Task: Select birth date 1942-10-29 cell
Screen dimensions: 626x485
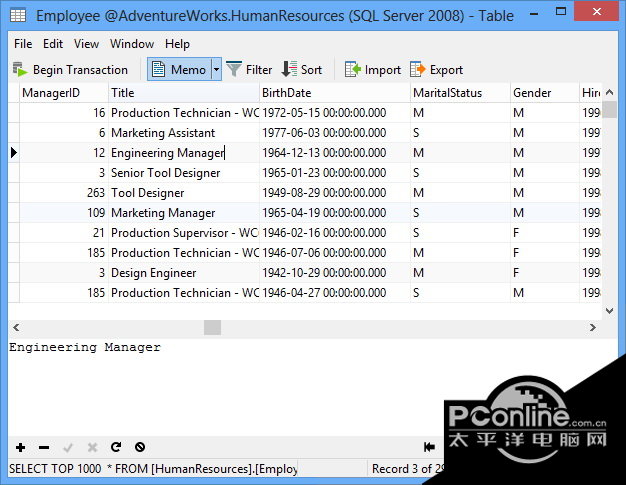Action: click(335, 273)
